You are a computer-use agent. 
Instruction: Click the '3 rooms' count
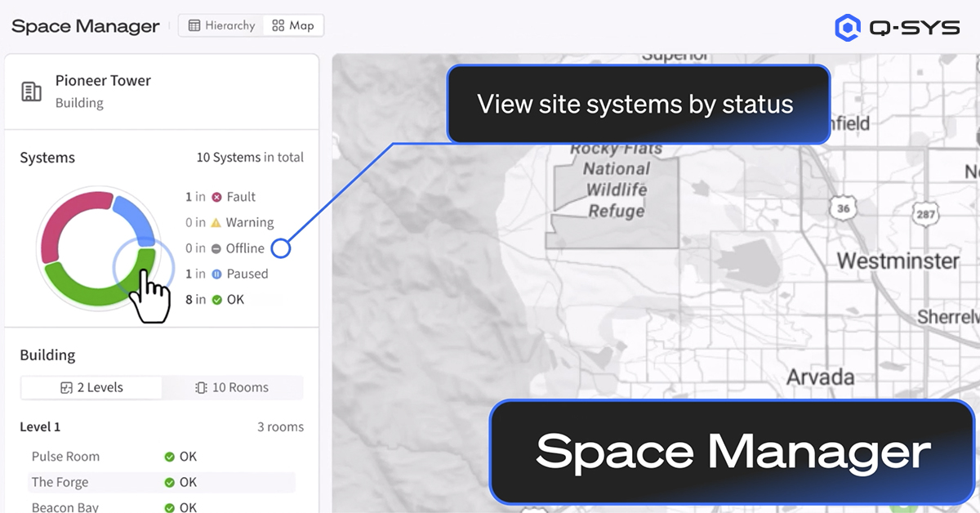(280, 426)
